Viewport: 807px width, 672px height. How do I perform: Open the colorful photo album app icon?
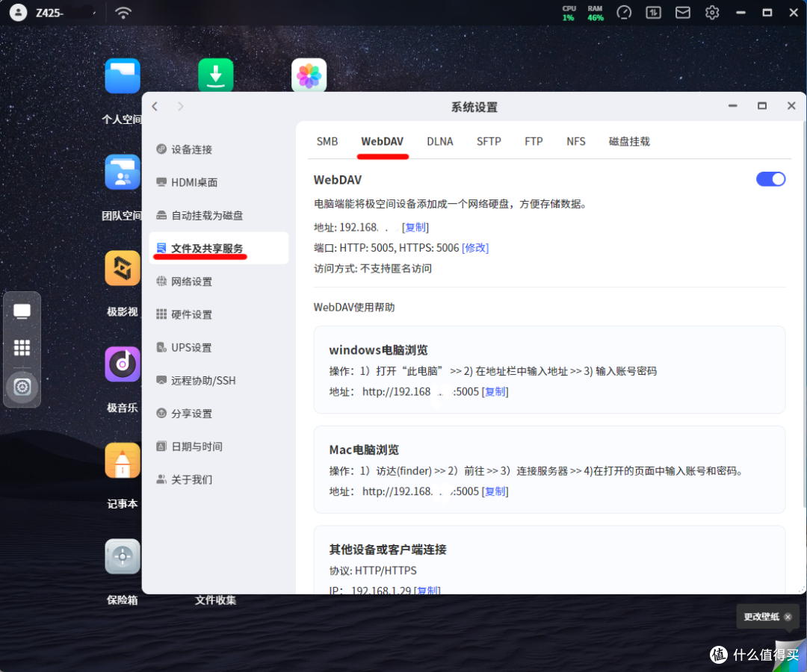click(x=309, y=75)
